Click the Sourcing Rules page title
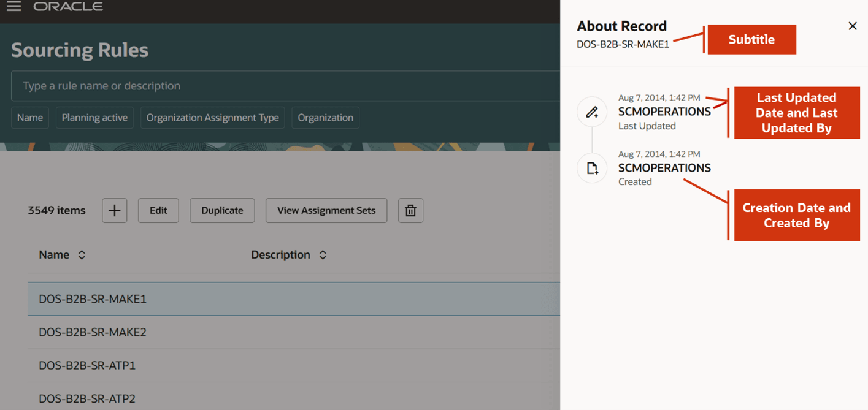Image resolution: width=868 pixels, height=410 pixels. coord(80,50)
